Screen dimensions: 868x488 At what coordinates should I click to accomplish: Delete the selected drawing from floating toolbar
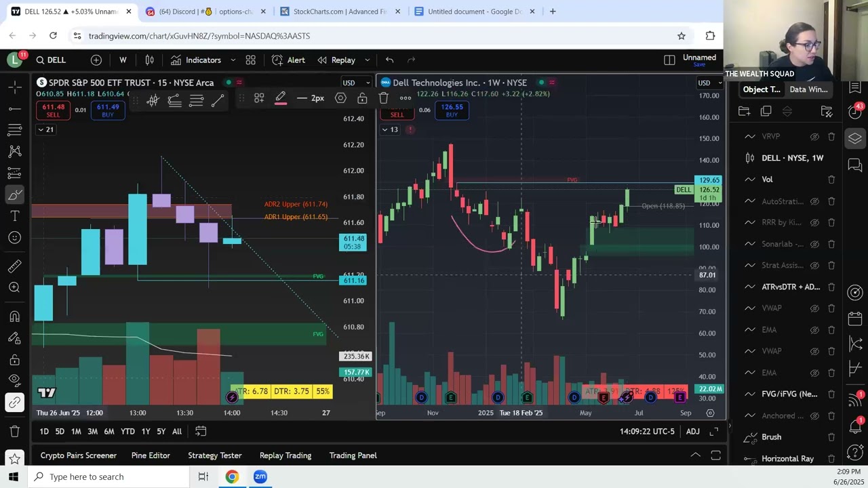(x=384, y=99)
